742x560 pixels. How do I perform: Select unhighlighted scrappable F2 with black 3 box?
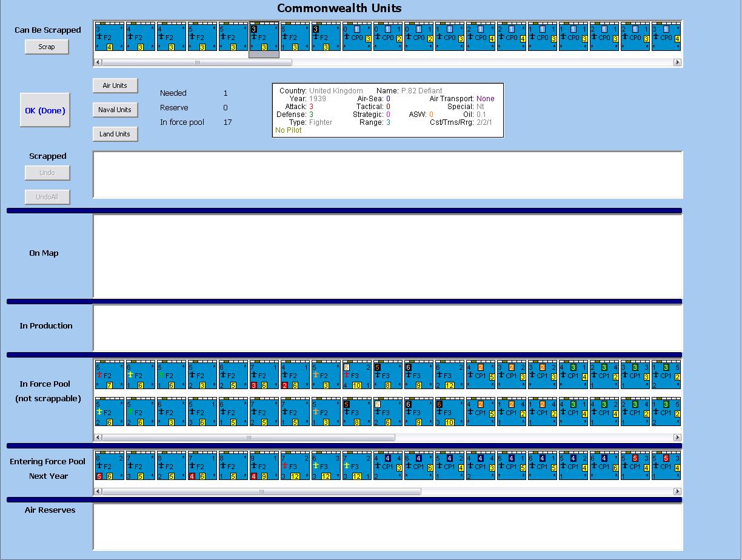(x=326, y=36)
